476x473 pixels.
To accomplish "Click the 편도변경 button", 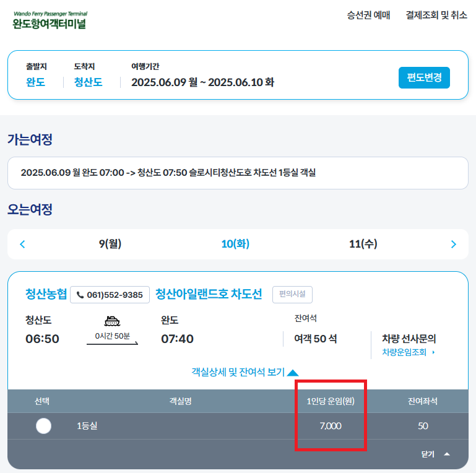I will pyautogui.click(x=424, y=77).
